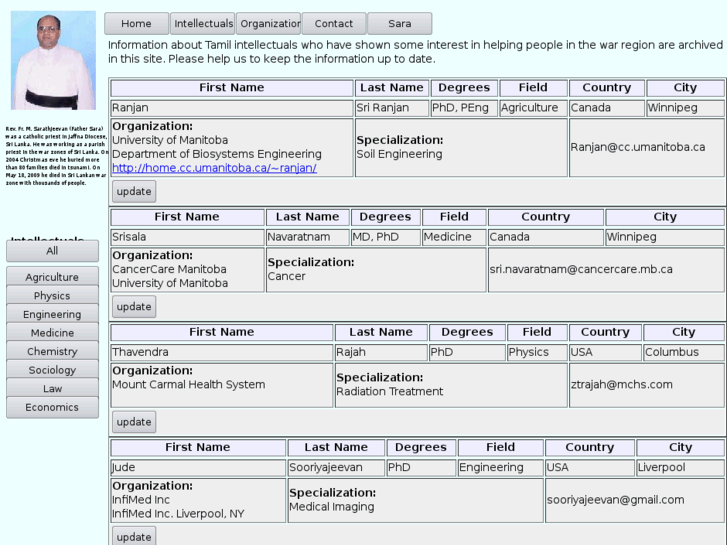Show All intellectuals in sidebar

pos(52,251)
